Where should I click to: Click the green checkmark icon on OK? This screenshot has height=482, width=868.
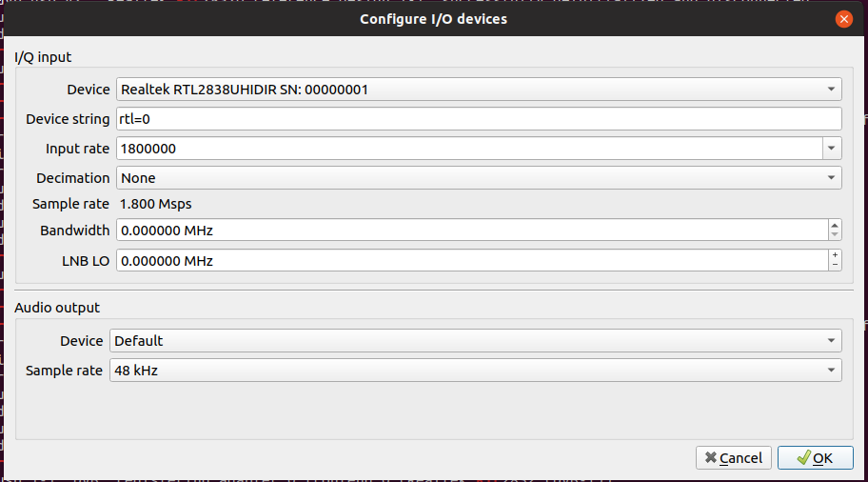click(x=804, y=457)
